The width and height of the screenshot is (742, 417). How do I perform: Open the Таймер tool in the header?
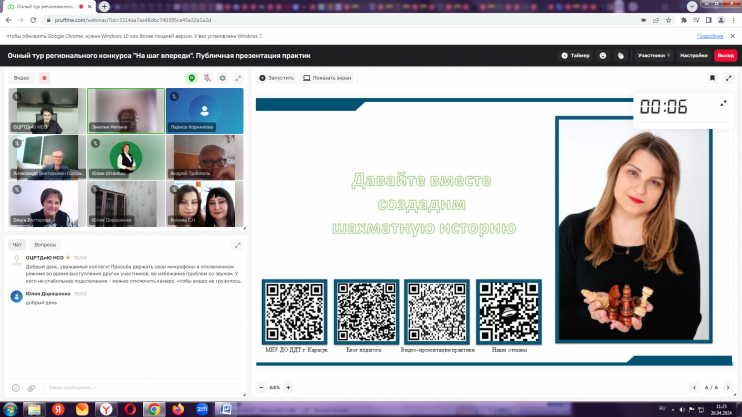coord(576,55)
